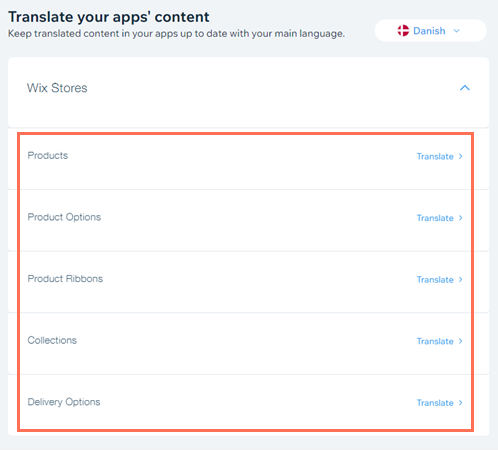The image size is (498, 450).
Task: Translate the Collections content
Action: click(x=435, y=341)
